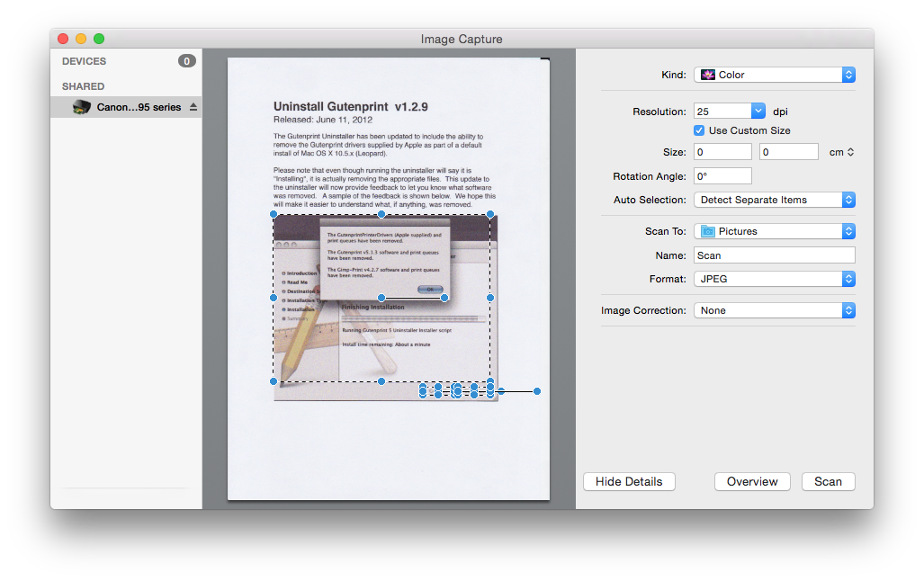Click the Devices count badge
This screenshot has width=924, height=581.
(187, 61)
